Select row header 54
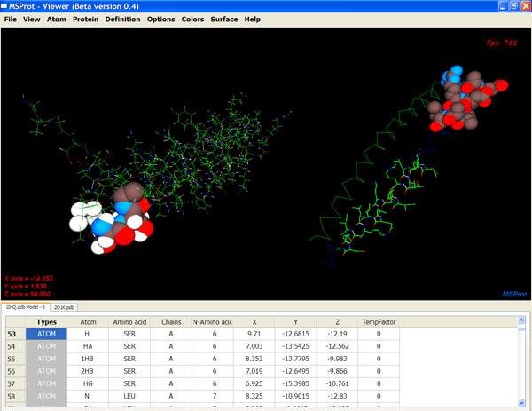Image resolution: width=532 pixels, height=411 pixels. coord(16,346)
